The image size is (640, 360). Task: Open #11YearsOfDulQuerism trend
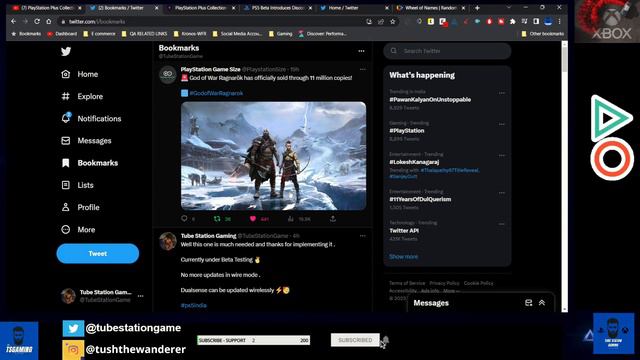coord(420,199)
